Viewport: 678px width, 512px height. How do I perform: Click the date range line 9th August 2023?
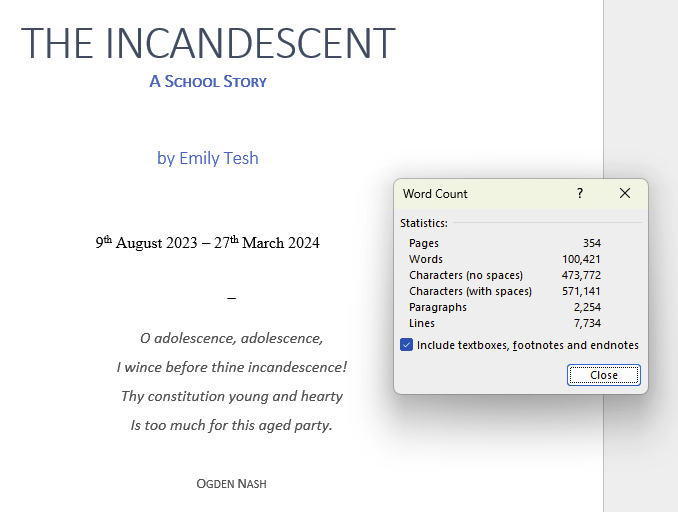(x=208, y=243)
